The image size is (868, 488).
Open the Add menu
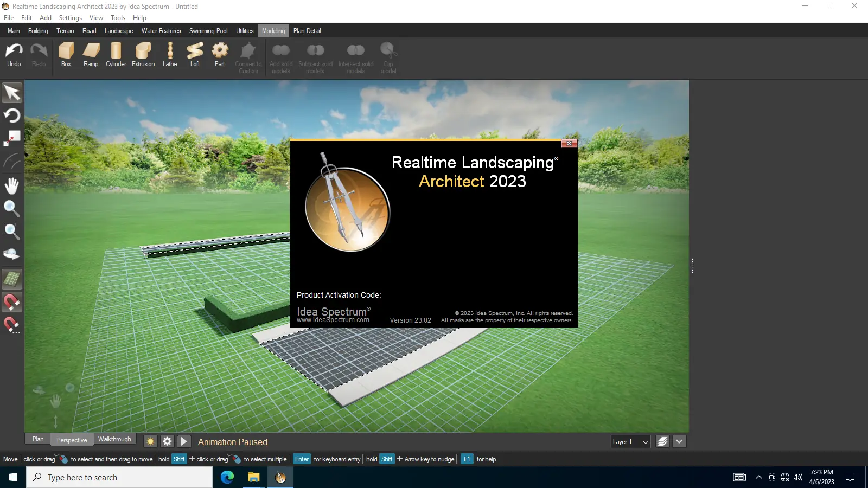tap(46, 18)
